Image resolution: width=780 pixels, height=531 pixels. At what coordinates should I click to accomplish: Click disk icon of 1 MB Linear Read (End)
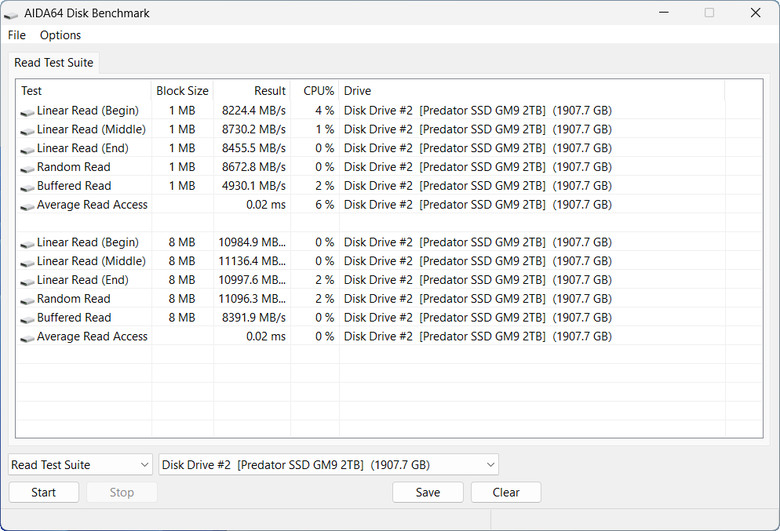coord(27,150)
